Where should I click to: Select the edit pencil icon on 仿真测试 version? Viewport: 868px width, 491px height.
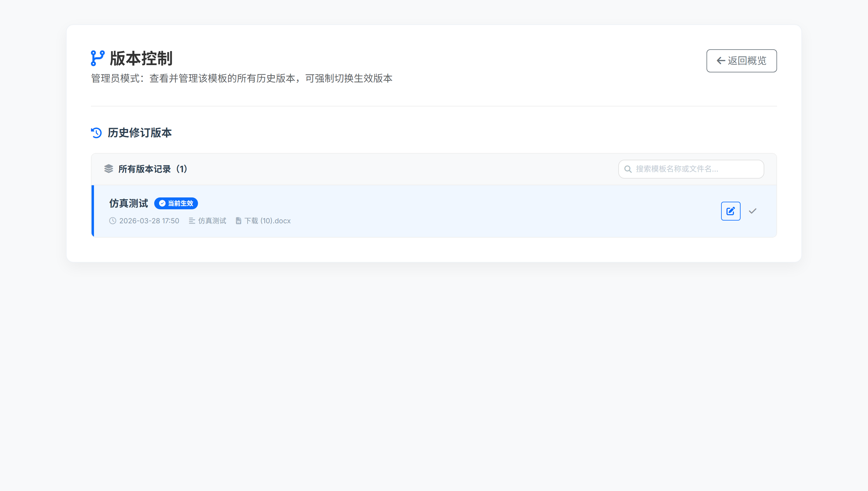(x=731, y=211)
